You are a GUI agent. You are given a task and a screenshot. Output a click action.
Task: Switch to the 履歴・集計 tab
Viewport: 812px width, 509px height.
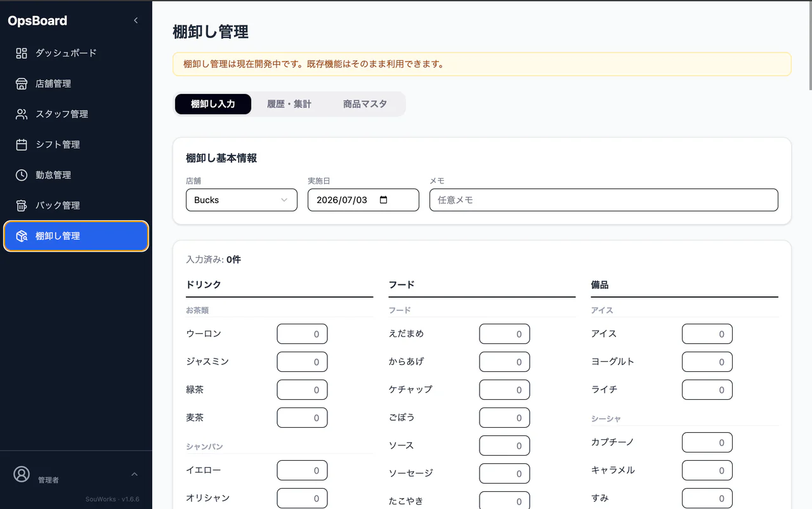point(289,104)
